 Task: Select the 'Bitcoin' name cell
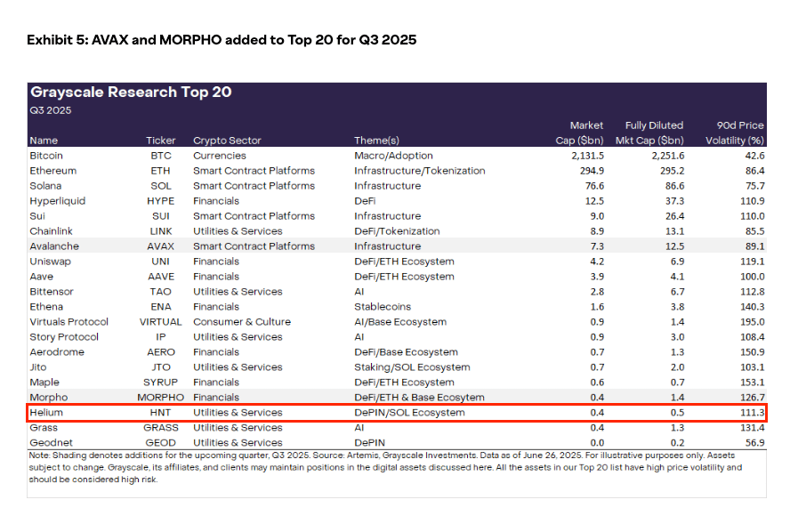point(46,156)
